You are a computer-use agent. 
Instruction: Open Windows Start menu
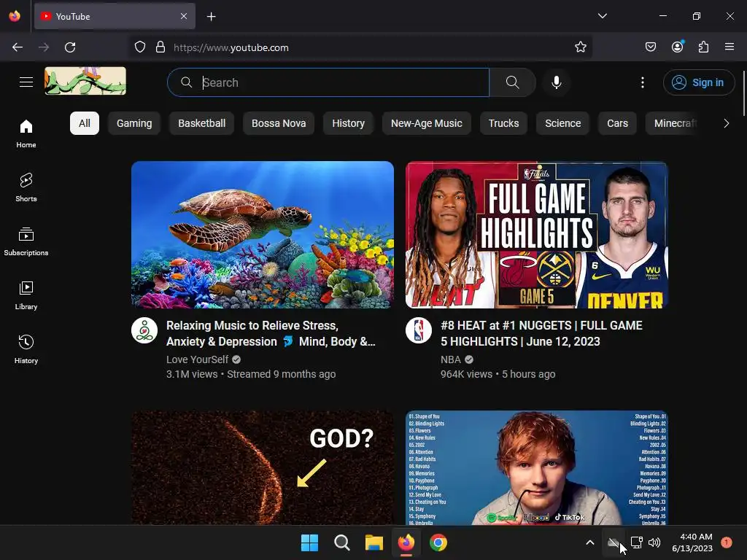pyautogui.click(x=309, y=542)
